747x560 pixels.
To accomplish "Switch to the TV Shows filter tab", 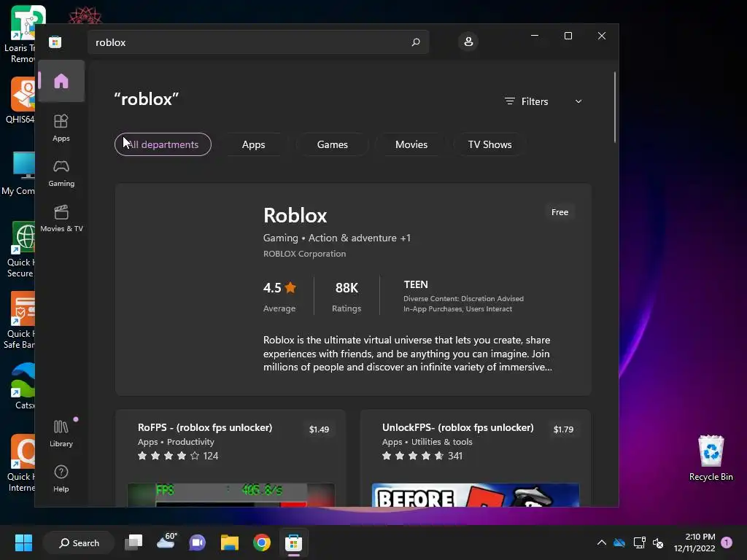I will 489,144.
